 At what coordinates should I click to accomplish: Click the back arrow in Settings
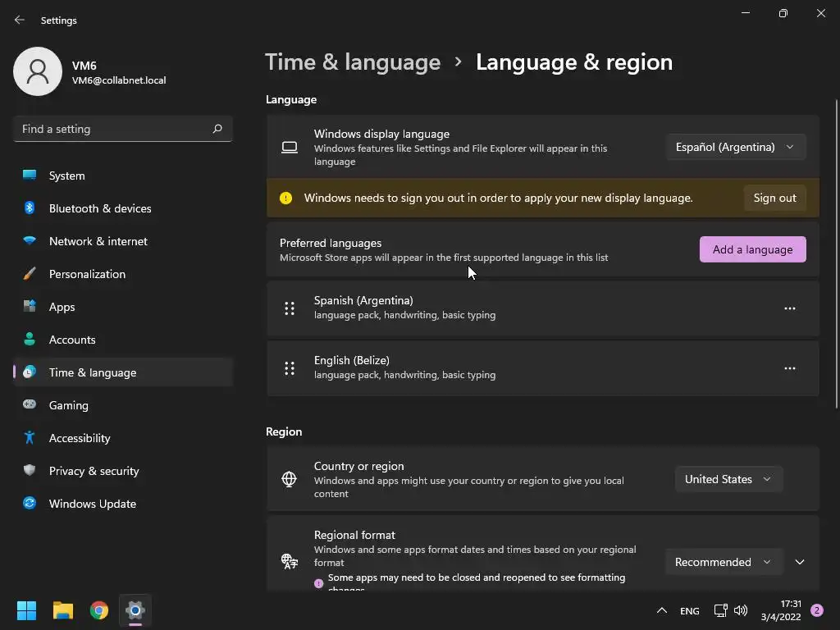pyautogui.click(x=20, y=20)
